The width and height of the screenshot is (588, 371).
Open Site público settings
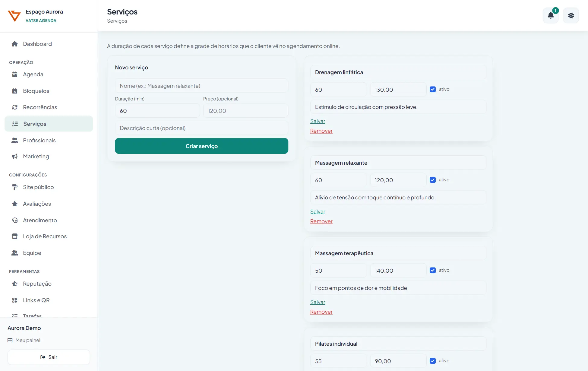(x=49, y=187)
